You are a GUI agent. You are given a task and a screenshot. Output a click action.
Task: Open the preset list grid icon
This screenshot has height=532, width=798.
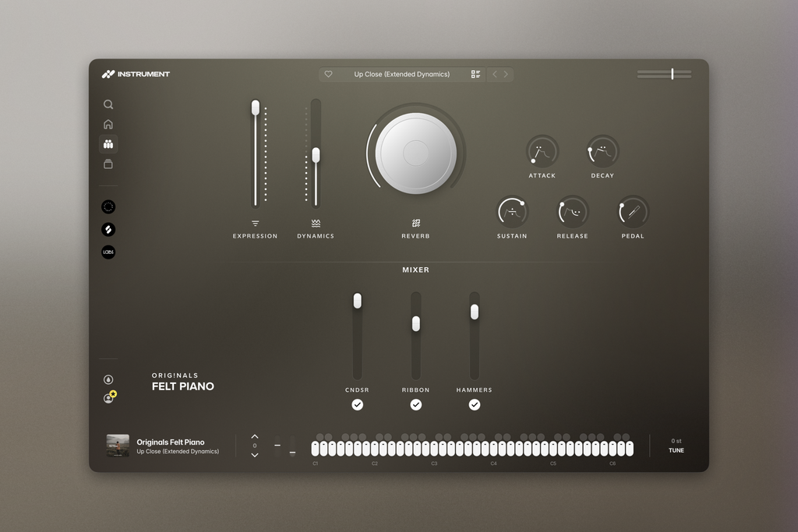475,74
